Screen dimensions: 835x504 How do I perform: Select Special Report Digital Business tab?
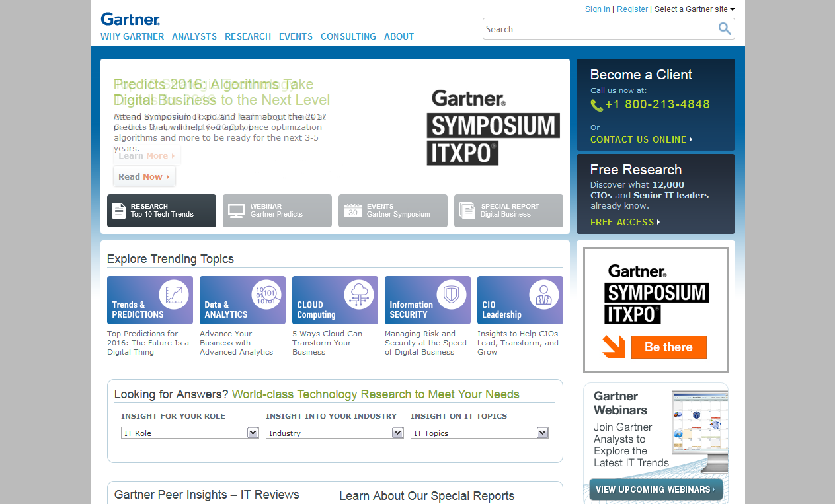point(508,211)
